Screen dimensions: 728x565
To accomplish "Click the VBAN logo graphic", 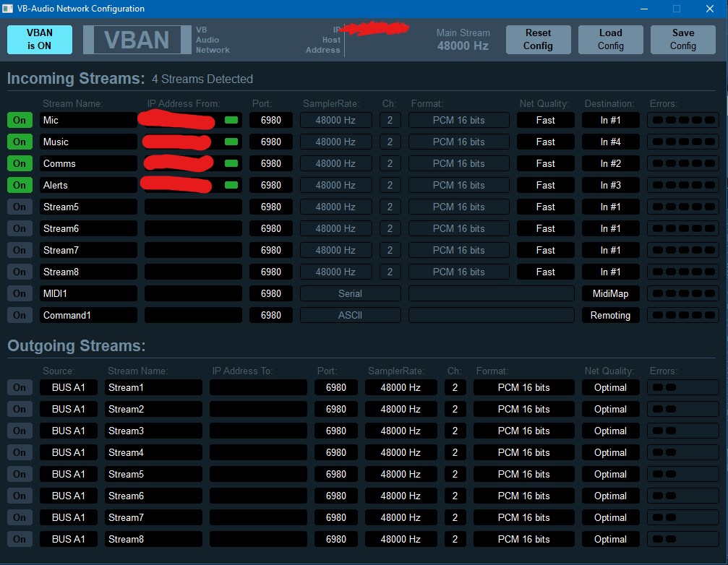I will click(137, 39).
